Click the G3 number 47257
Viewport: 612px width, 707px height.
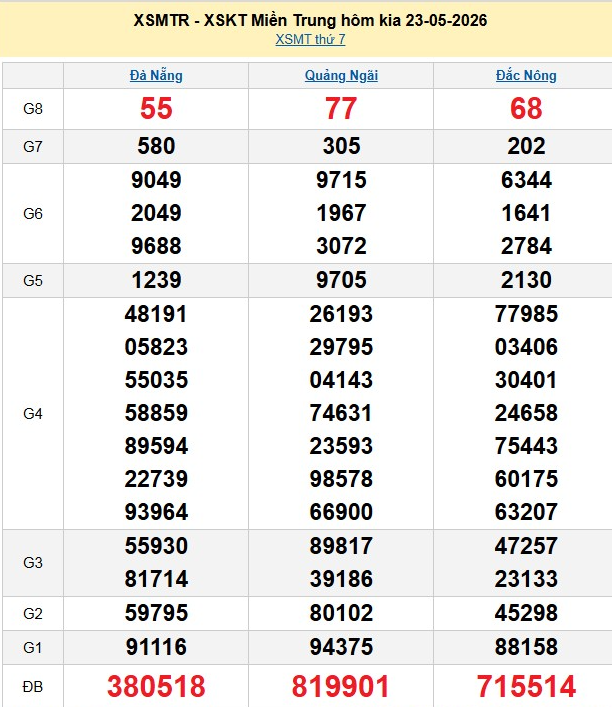click(x=526, y=546)
